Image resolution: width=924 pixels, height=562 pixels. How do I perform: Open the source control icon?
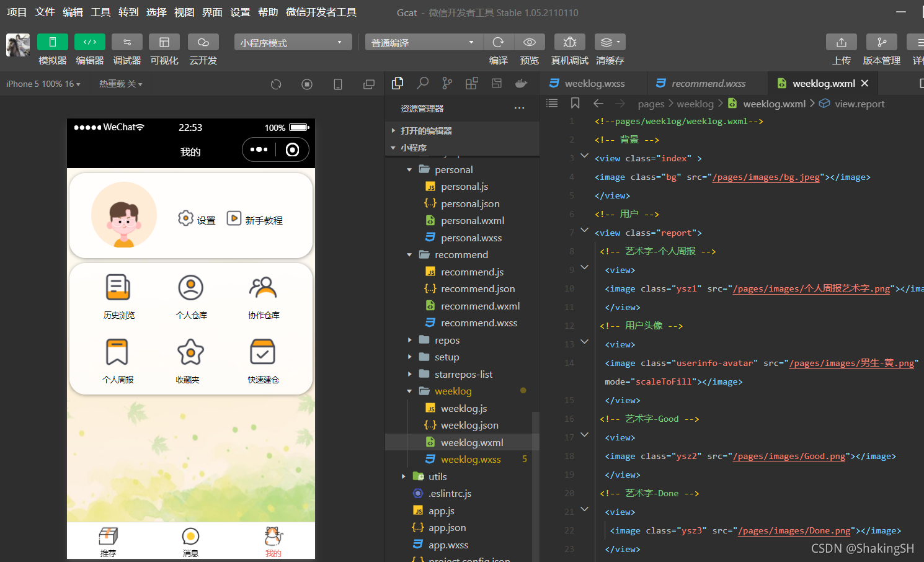[447, 83]
